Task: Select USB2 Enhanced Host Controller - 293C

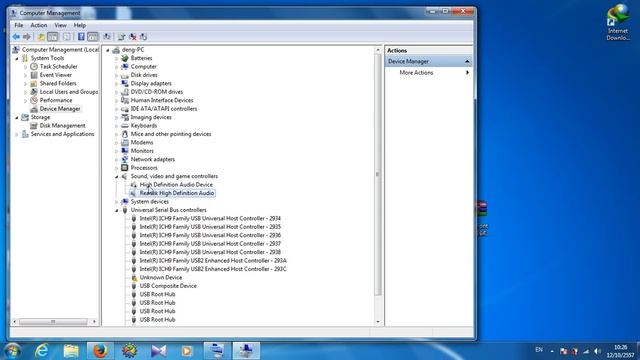Action: click(x=213, y=269)
